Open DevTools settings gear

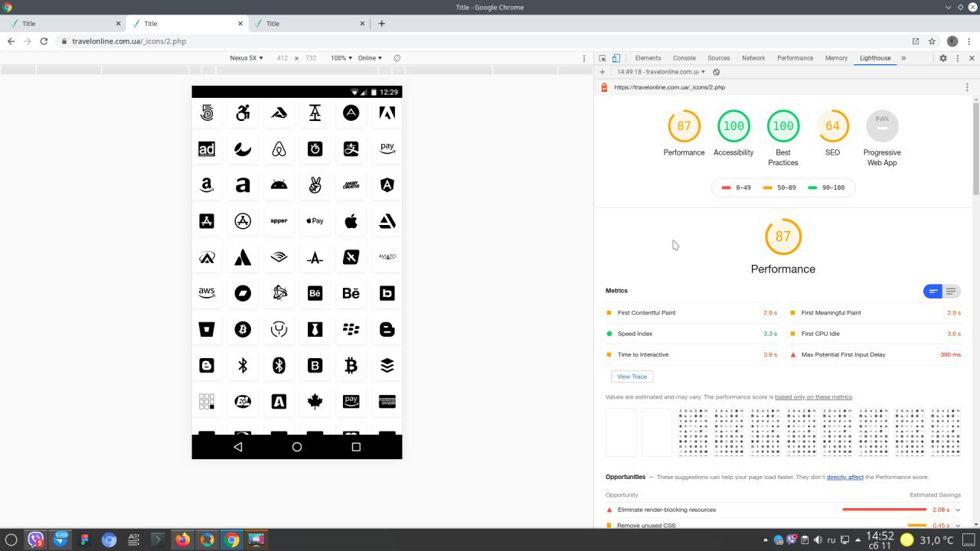(943, 58)
